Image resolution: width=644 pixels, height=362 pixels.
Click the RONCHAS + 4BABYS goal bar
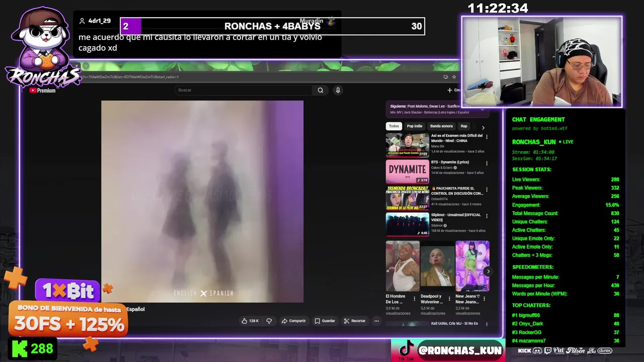tap(272, 26)
